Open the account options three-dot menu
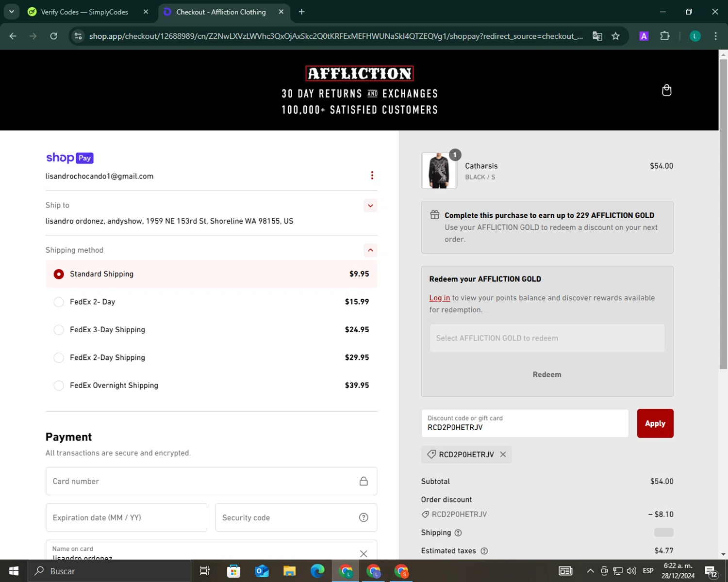Viewport: 728px width, 582px height. click(372, 175)
